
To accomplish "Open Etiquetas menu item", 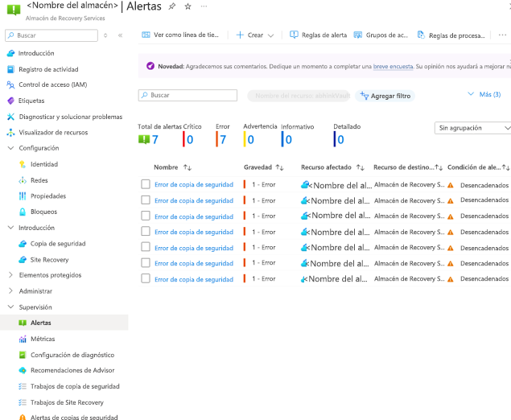I will pos(31,101).
